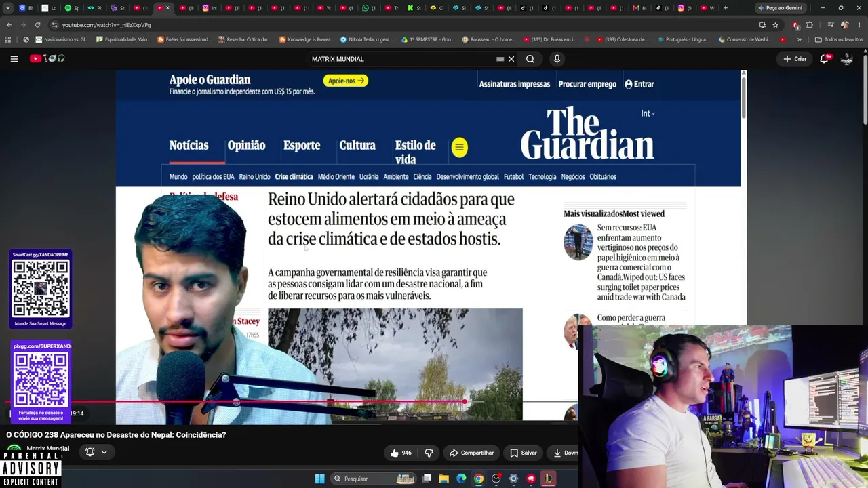Open the Knowledge is Power bookmark
868x488 pixels.
point(306,39)
